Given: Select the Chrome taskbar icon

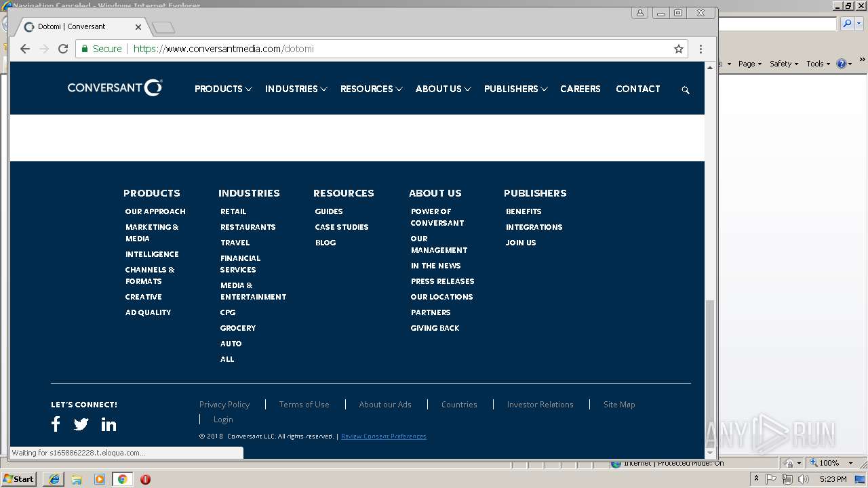Looking at the screenshot, I should pos(122,479).
